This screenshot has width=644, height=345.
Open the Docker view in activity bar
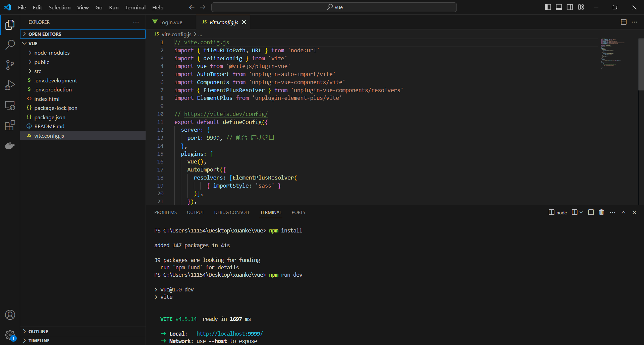coord(10,145)
